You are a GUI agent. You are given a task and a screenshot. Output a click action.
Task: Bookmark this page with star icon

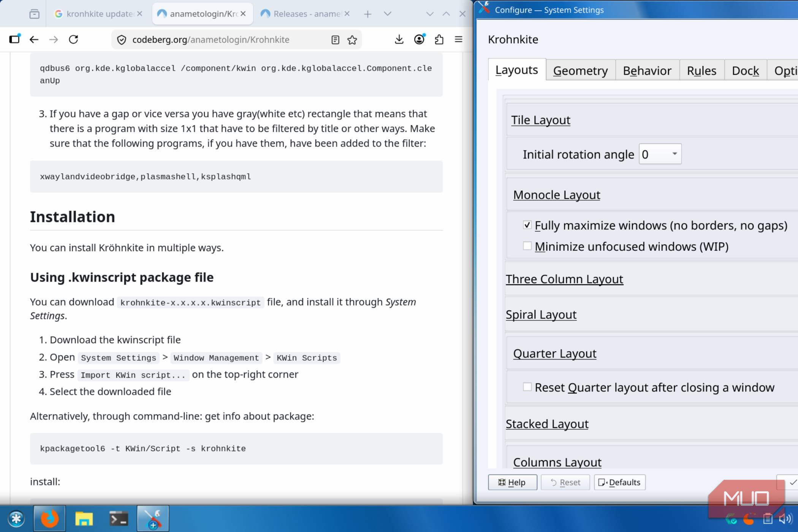[352, 40]
